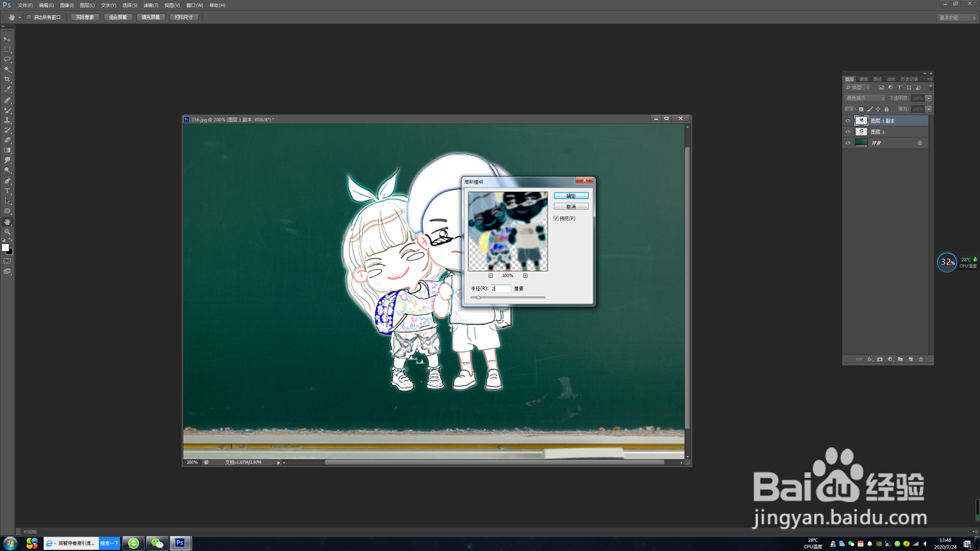Open Photoshop from the Windows taskbar
This screenshot has width=980, height=551.
180,543
